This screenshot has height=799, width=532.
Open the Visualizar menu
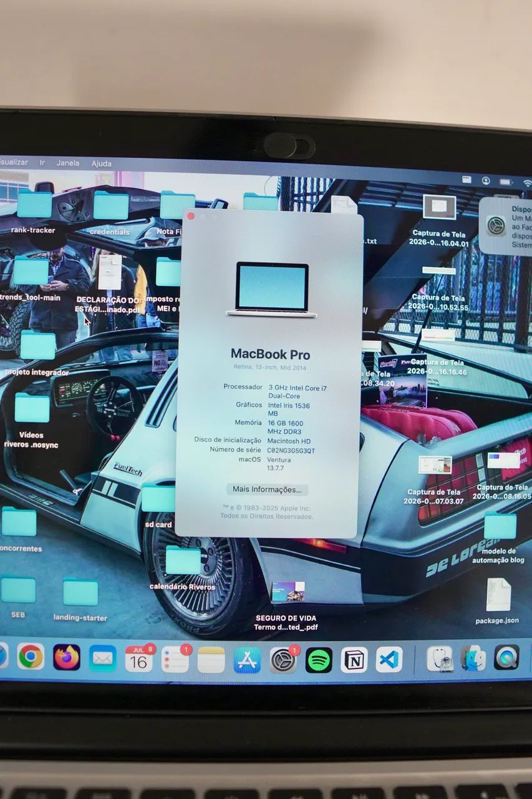tap(13, 162)
